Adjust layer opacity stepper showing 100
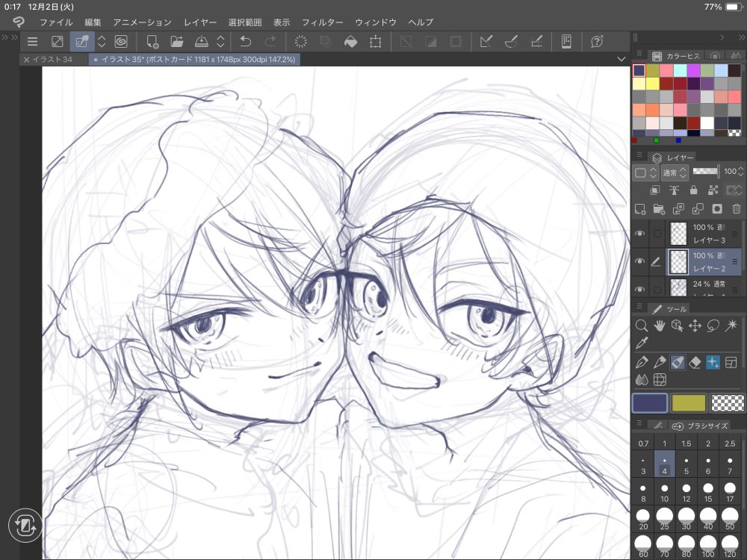747x560 pixels. pyautogui.click(x=740, y=172)
